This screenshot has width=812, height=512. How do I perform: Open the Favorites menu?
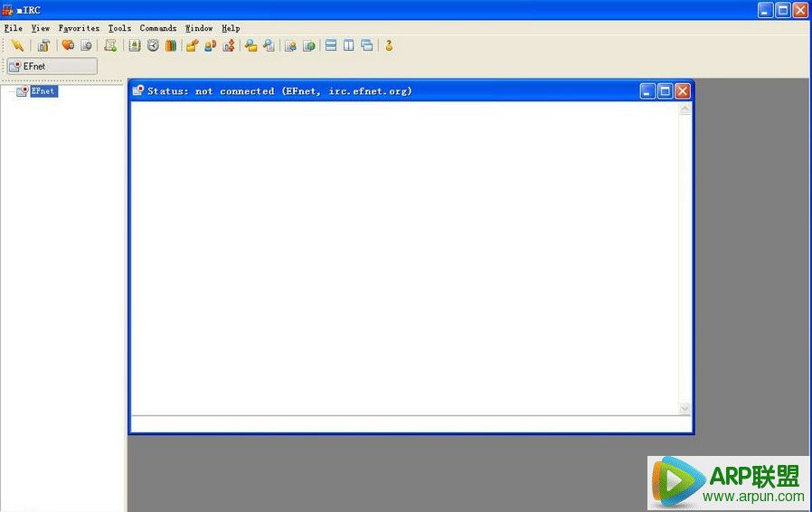coord(79,28)
